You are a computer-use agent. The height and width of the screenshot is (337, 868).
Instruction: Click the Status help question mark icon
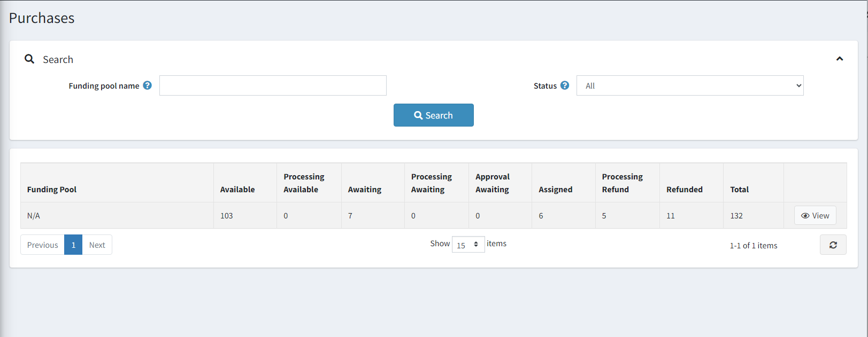point(565,85)
